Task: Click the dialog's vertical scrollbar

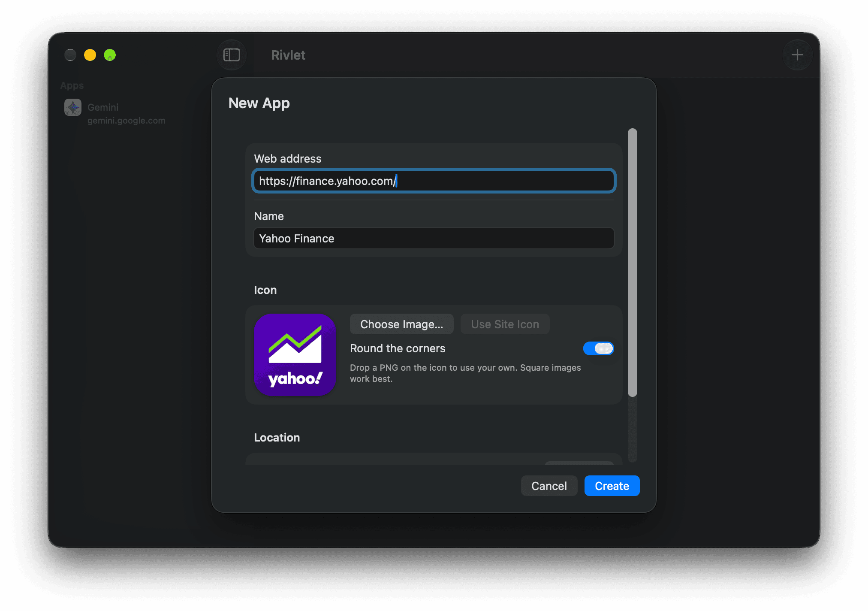Action: pos(633,262)
